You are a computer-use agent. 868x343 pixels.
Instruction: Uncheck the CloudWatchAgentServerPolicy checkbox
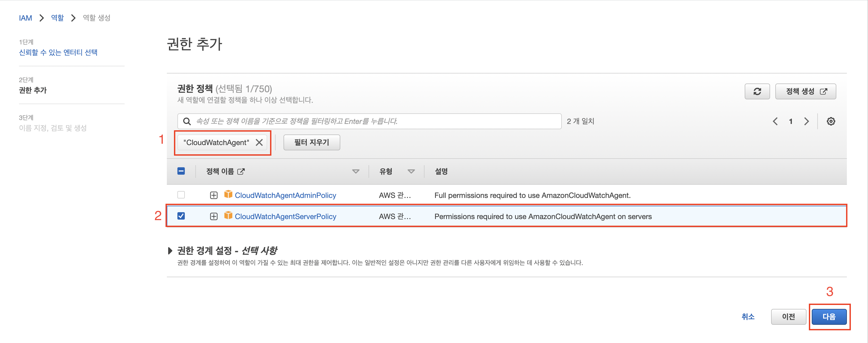(181, 216)
